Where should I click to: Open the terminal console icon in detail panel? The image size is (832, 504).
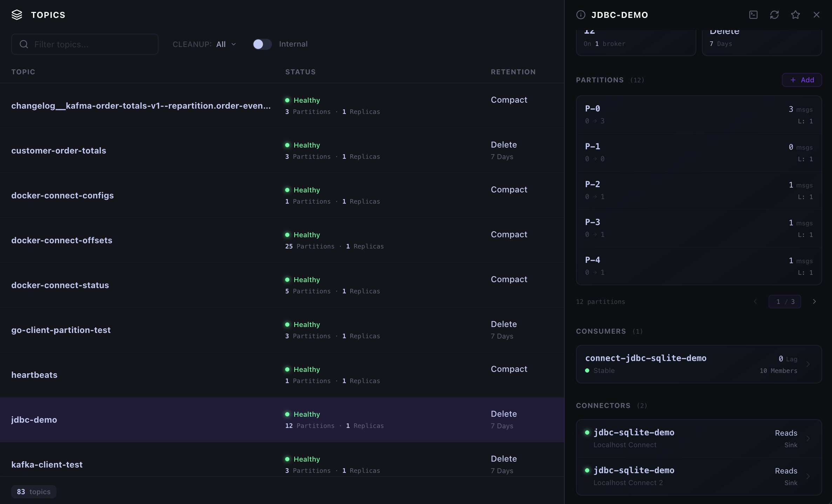tap(753, 15)
